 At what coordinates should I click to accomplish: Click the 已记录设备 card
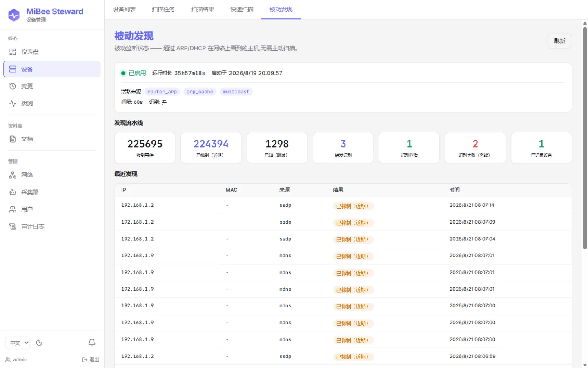pos(541,148)
